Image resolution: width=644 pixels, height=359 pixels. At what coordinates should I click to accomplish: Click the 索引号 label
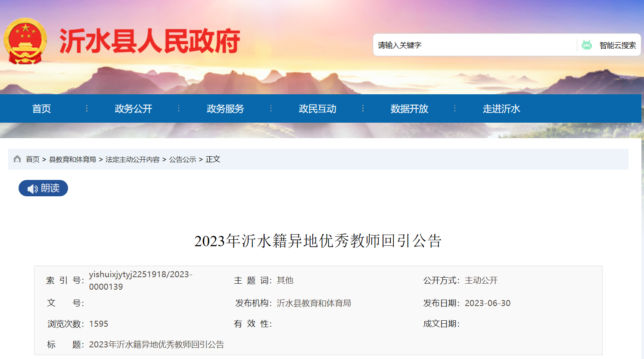coord(65,281)
